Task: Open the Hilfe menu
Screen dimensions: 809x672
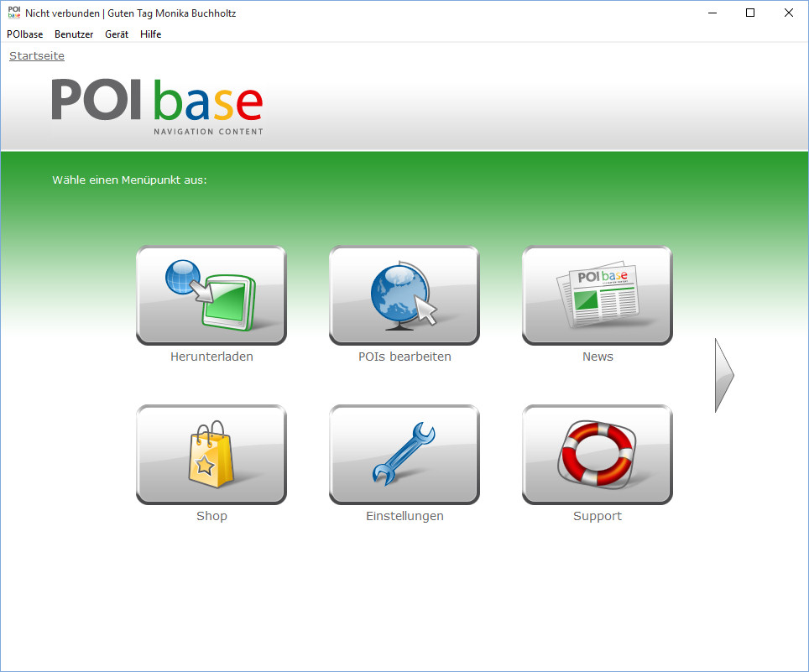Action: coord(150,34)
